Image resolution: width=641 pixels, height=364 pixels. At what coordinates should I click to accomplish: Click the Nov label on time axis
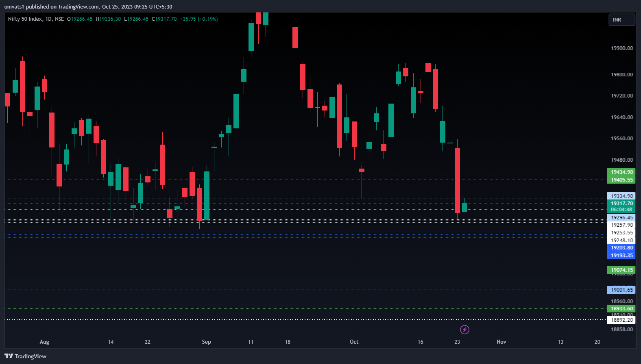[x=501, y=342]
